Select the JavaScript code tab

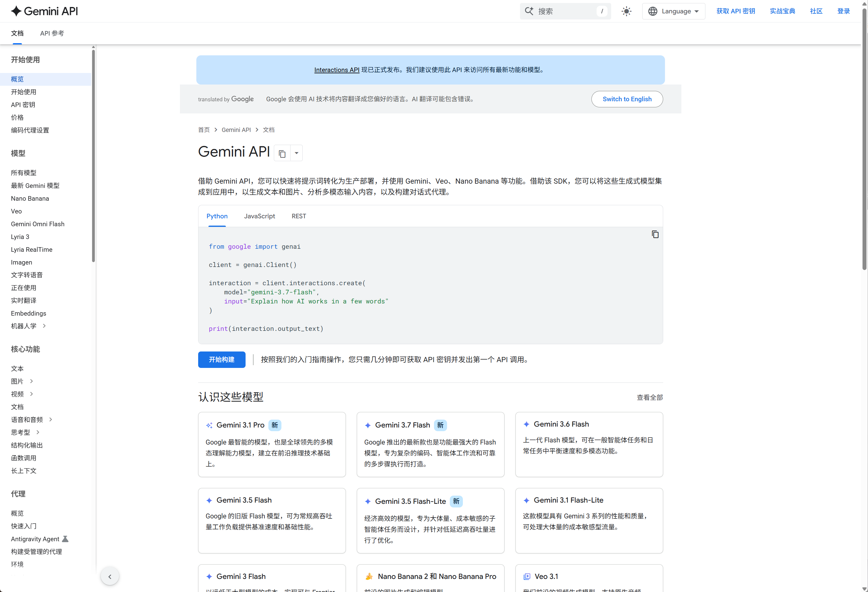coord(260,216)
